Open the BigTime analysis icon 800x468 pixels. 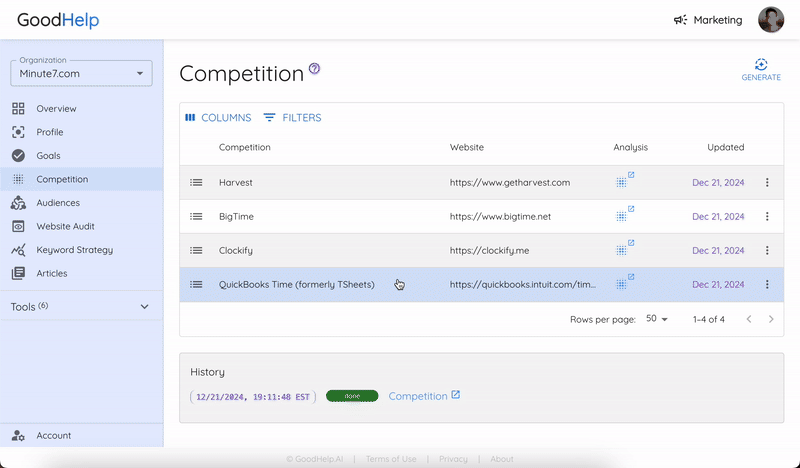(x=624, y=214)
